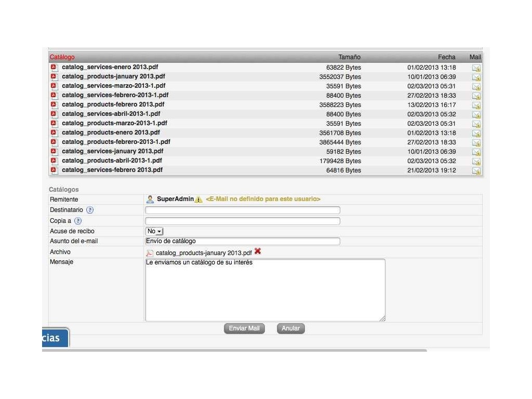The height and width of the screenshot is (399, 532).
Task: Click Anular button
Action: (291, 328)
